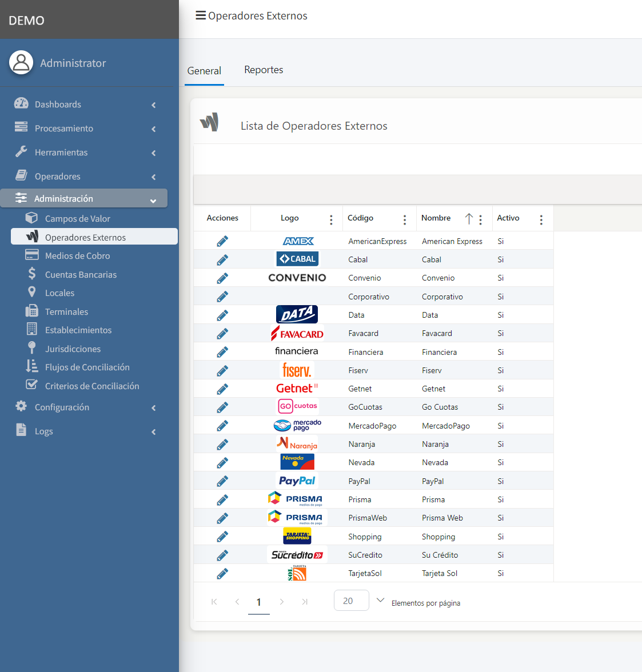Edit the Tarjeta Sol operator row
Image resolution: width=642 pixels, height=672 pixels.
tap(222, 574)
